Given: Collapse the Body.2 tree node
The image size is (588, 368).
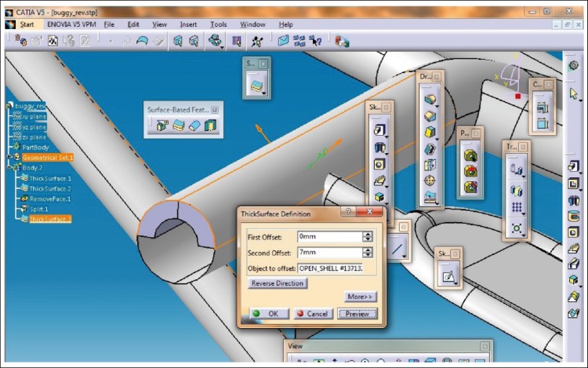Looking at the screenshot, I should (x=9, y=168).
